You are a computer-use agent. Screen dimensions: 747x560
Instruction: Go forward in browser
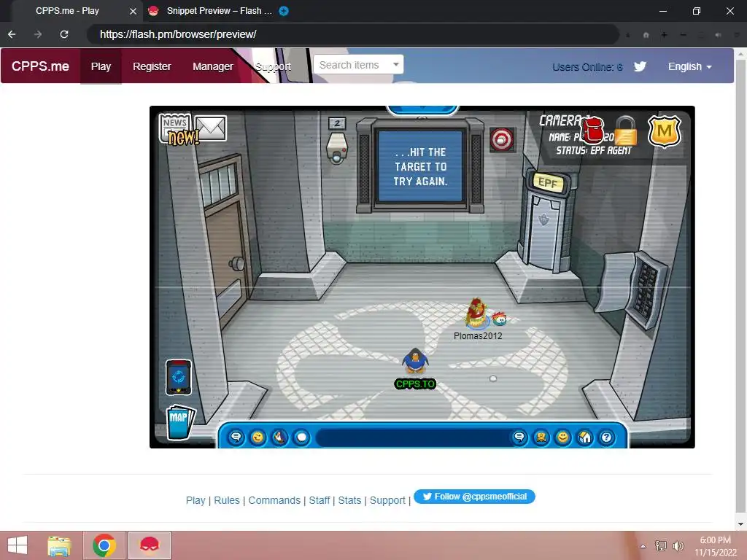coord(38,34)
